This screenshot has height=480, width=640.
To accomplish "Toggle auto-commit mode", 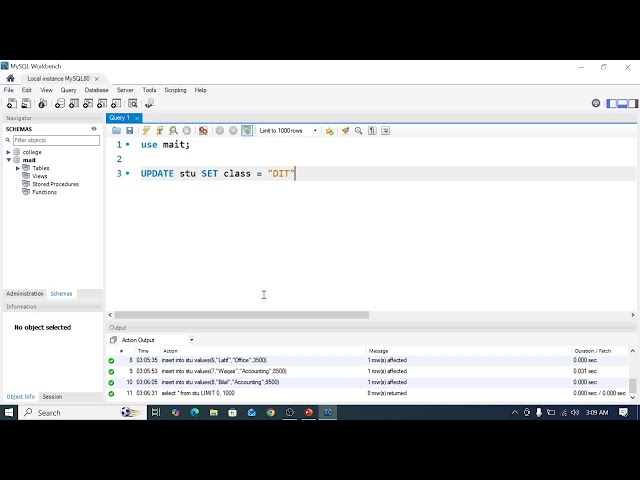I will 247,131.
